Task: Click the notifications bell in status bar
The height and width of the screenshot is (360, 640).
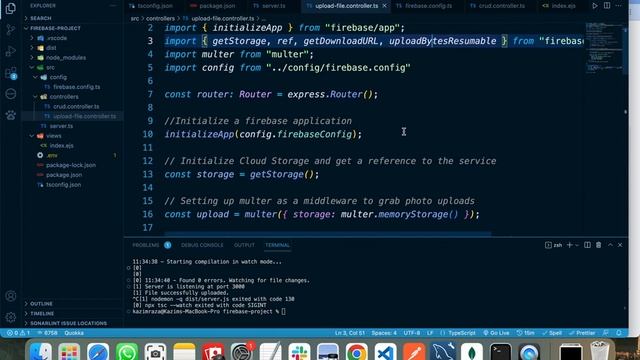Action: 619,333
